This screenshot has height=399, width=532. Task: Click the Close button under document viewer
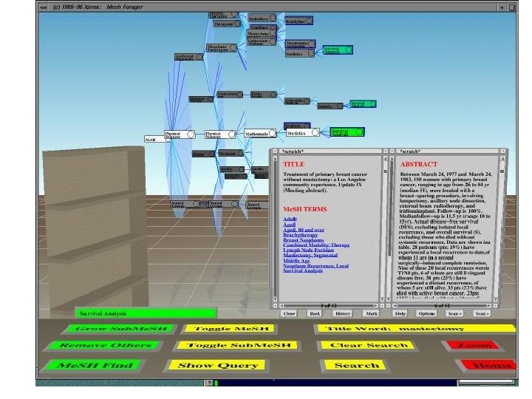pos(289,313)
